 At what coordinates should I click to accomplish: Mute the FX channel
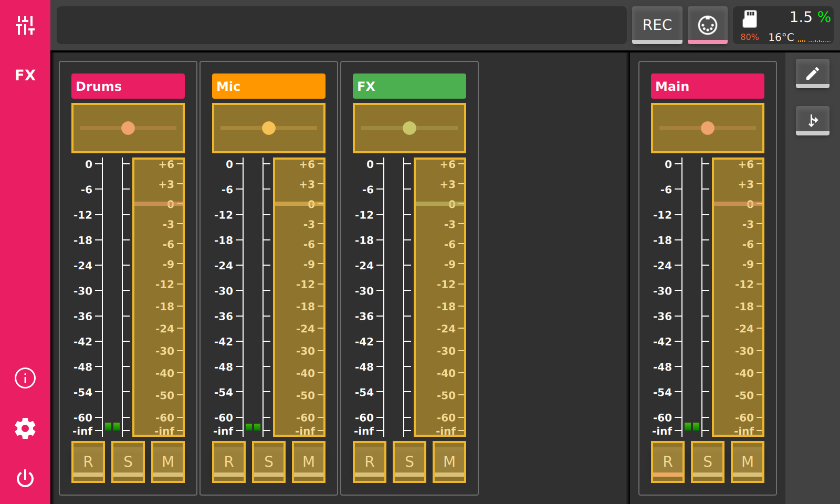[x=449, y=462]
